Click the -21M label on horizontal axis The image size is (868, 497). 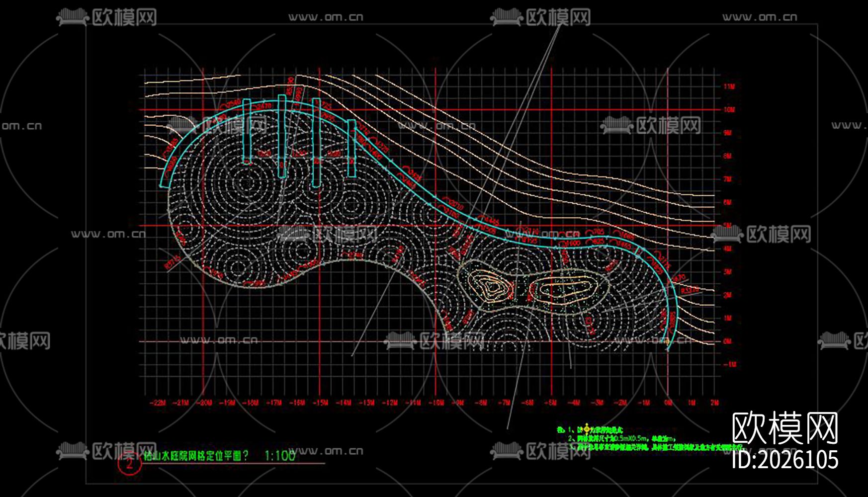181,403
